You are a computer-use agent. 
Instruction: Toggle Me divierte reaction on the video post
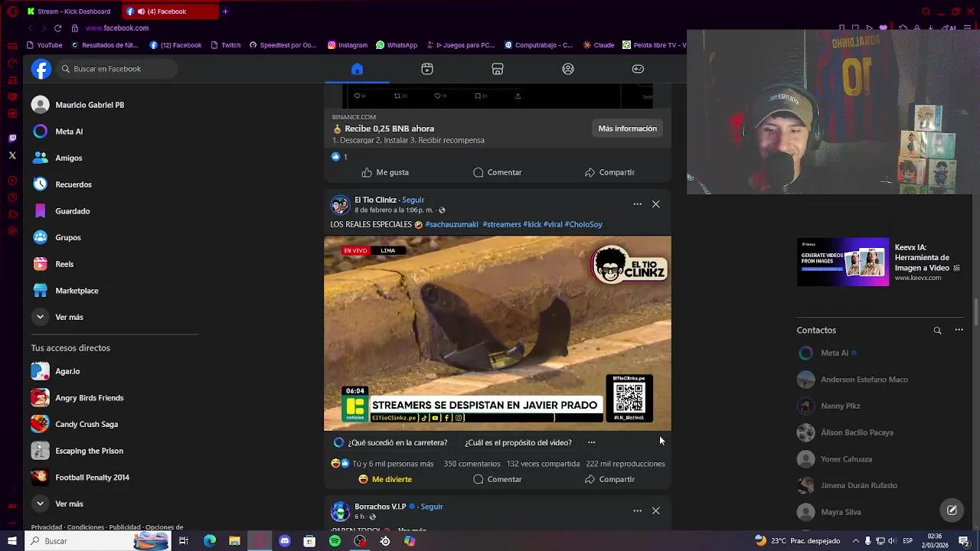point(385,479)
